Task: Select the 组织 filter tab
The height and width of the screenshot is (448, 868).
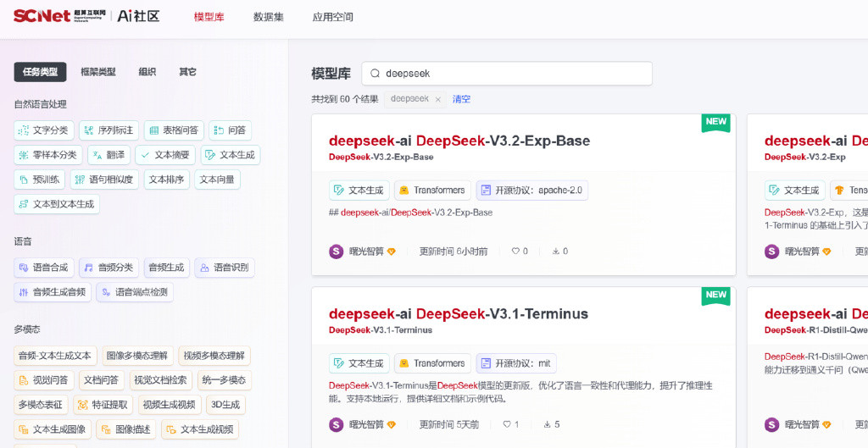Action: pyautogui.click(x=147, y=72)
